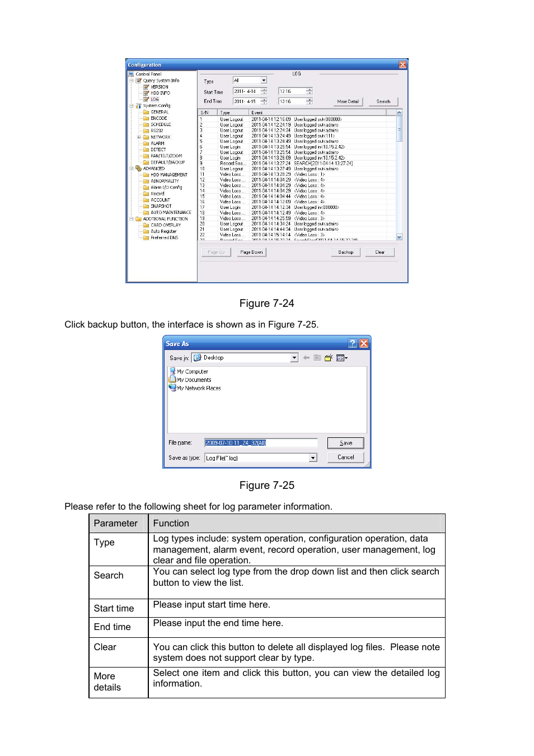The height and width of the screenshot is (756, 534).
Task: Click the log list scroll up arrow
Action: 399,113
